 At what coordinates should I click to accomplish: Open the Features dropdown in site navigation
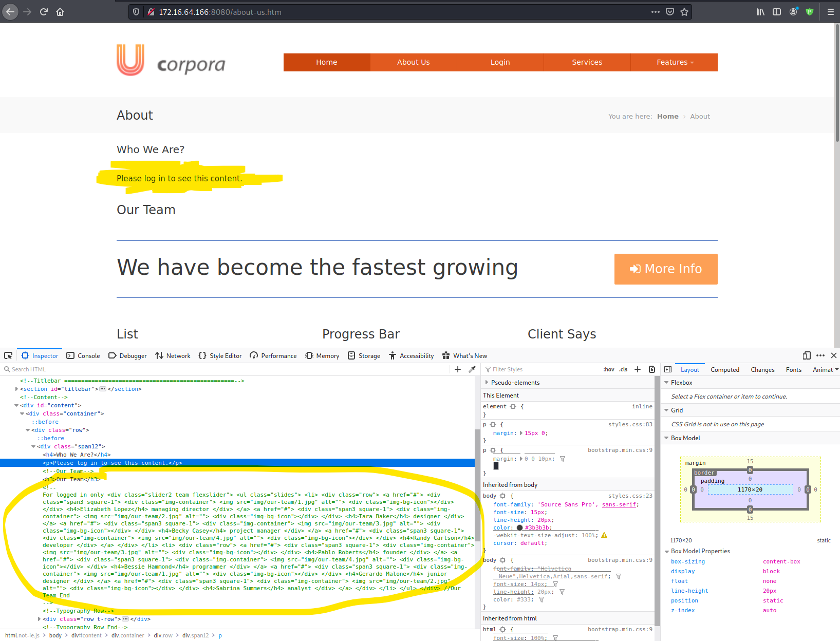[x=674, y=62]
